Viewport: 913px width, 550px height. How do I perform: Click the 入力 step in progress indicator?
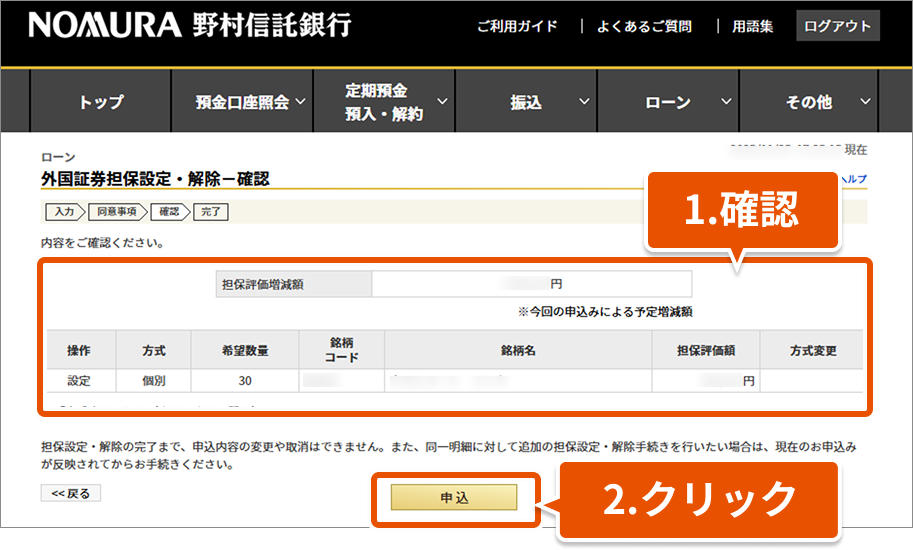pos(63,211)
